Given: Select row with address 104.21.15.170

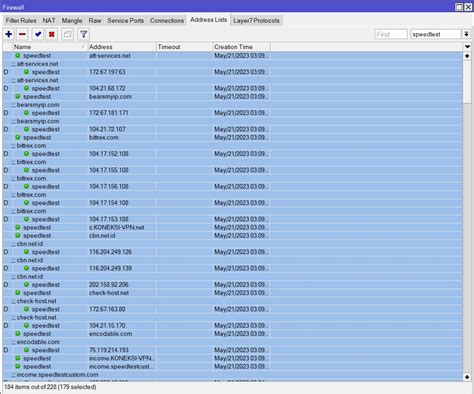Looking at the screenshot, I should coord(232,326).
